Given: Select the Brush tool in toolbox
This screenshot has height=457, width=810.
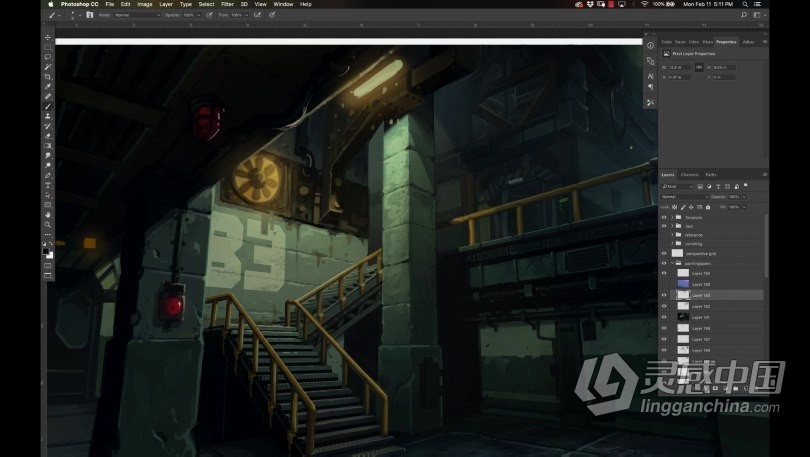Looking at the screenshot, I should tap(48, 106).
